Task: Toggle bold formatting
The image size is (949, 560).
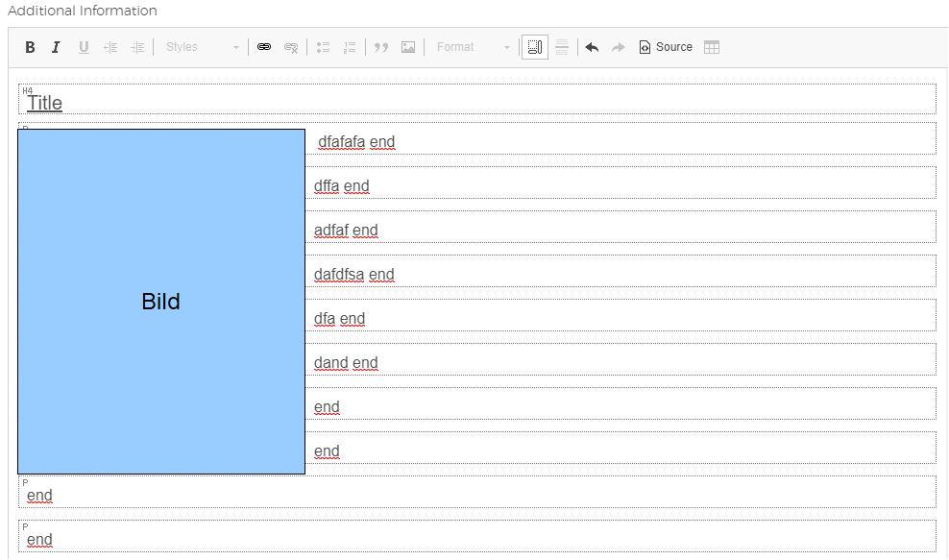Action: (x=30, y=47)
